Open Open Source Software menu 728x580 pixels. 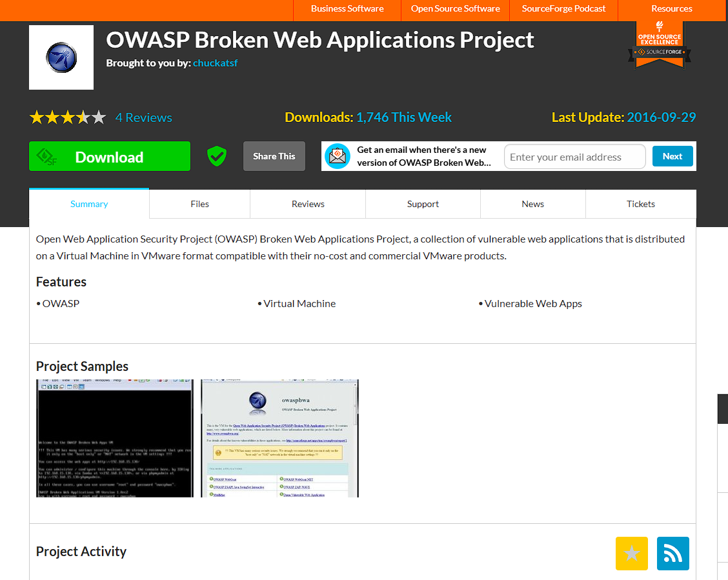pyautogui.click(x=456, y=9)
